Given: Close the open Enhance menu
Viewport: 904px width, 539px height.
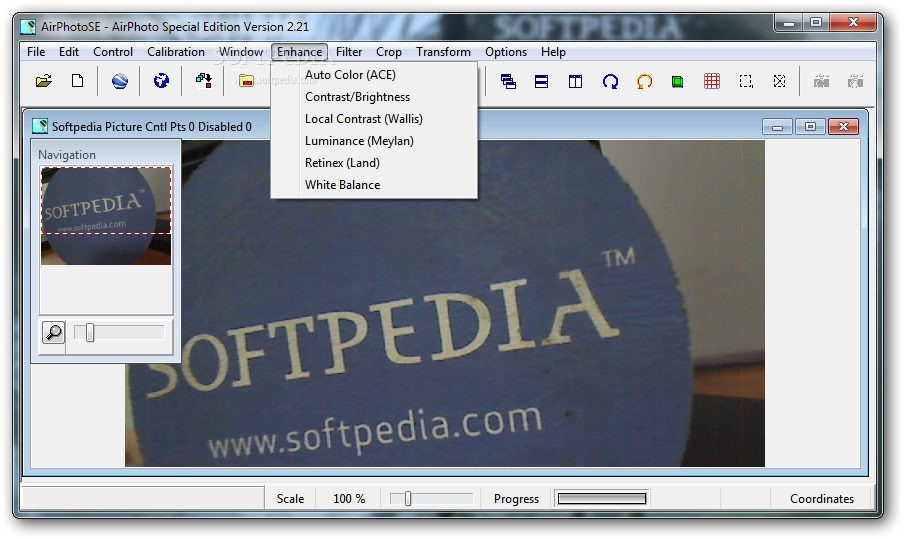Looking at the screenshot, I should [299, 52].
